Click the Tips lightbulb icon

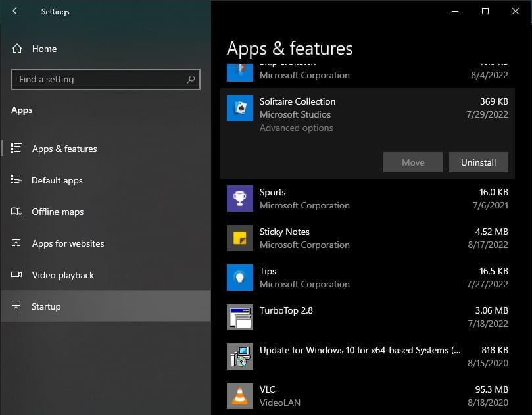click(x=239, y=278)
